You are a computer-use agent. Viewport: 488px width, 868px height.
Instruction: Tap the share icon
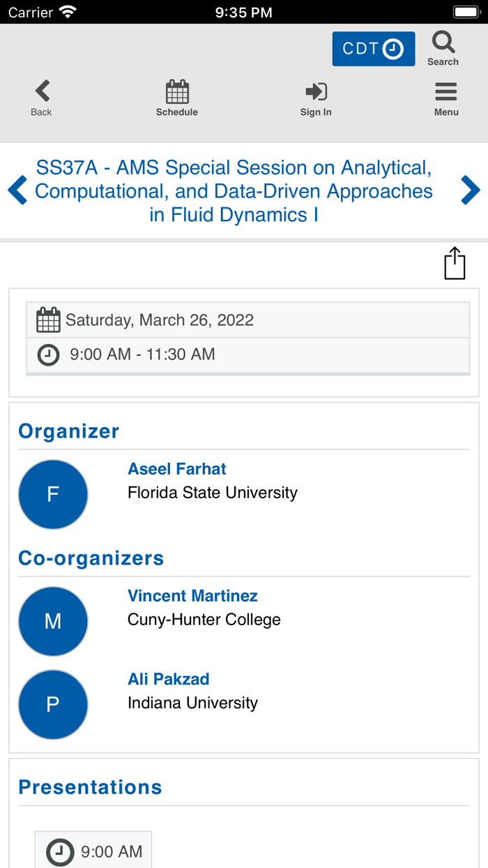(455, 264)
